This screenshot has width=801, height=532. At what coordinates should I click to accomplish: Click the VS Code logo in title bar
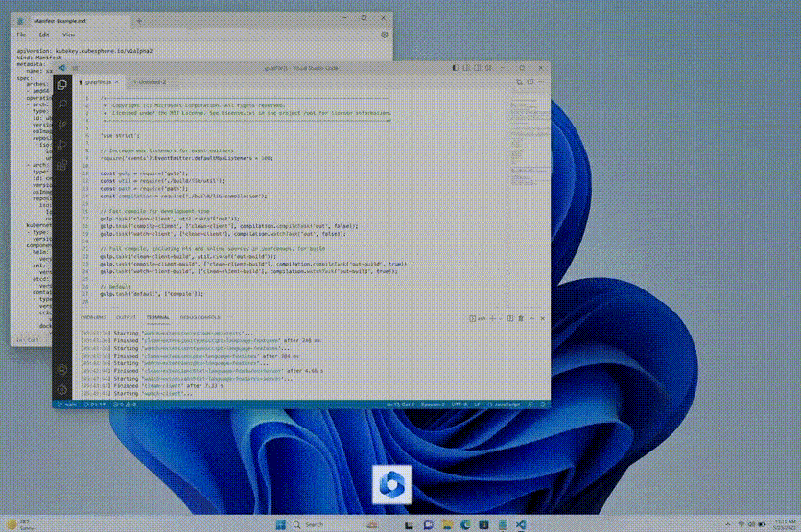(x=61, y=68)
